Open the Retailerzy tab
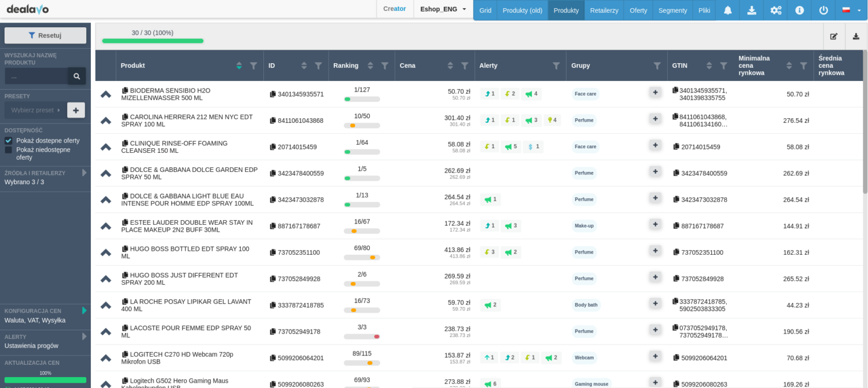868x388 pixels. pos(604,10)
